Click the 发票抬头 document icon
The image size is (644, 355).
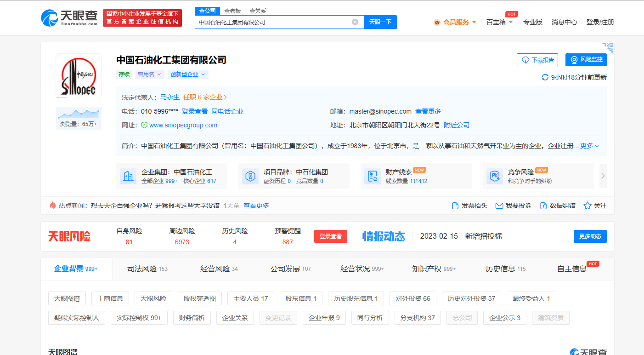(x=455, y=206)
